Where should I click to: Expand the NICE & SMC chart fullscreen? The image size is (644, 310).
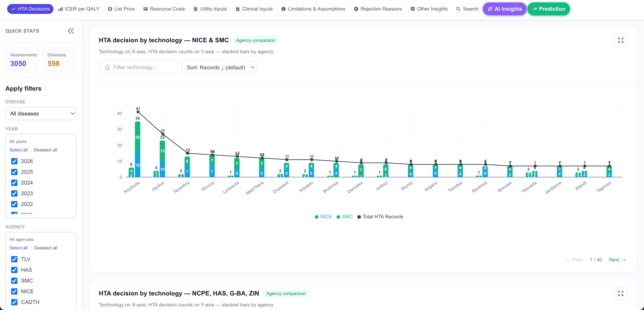[x=621, y=40]
